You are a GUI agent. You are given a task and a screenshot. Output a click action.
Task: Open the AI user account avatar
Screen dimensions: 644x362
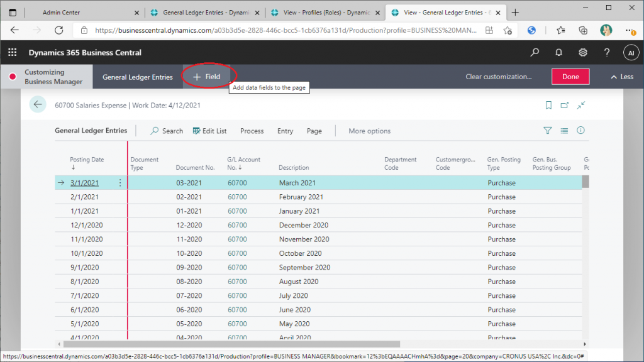point(631,53)
